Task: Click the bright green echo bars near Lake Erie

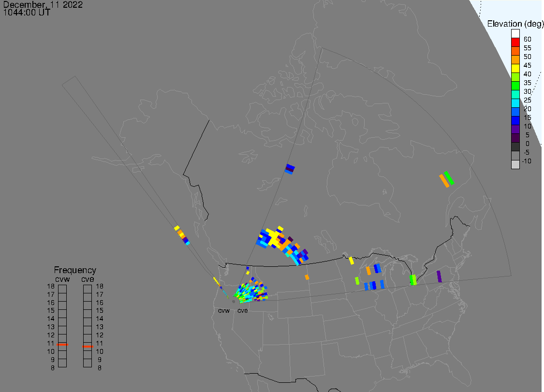Action: click(x=413, y=280)
